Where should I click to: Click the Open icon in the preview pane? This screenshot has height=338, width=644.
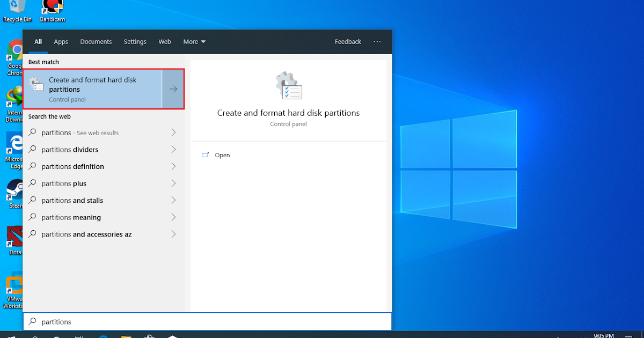(205, 155)
